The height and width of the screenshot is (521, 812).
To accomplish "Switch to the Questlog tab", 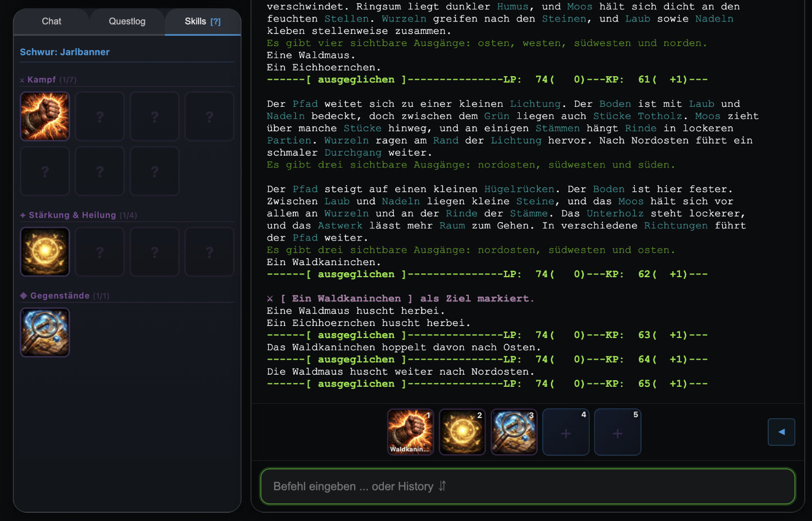I will point(127,21).
